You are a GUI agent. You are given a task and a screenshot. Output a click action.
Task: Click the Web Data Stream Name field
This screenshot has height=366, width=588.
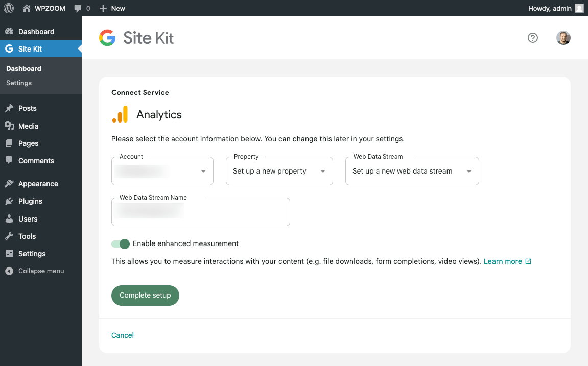[201, 212]
